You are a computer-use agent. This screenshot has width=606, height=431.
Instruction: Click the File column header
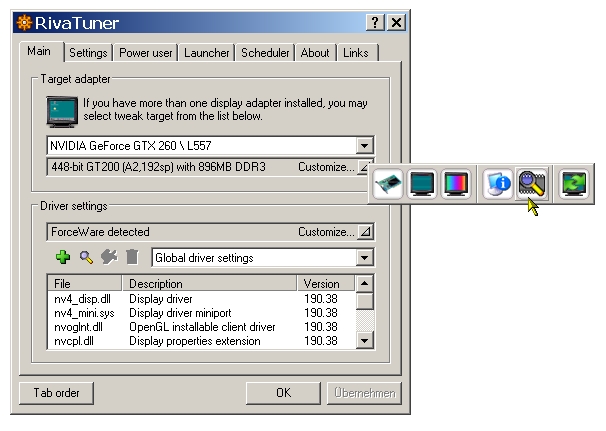[85, 284]
